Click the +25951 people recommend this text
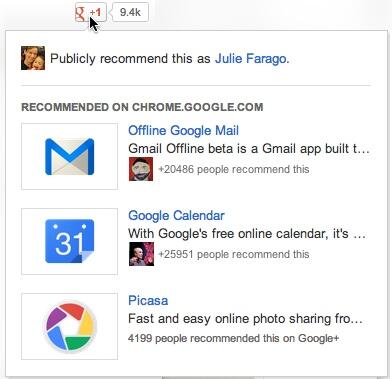The image size is (392, 379). [234, 254]
